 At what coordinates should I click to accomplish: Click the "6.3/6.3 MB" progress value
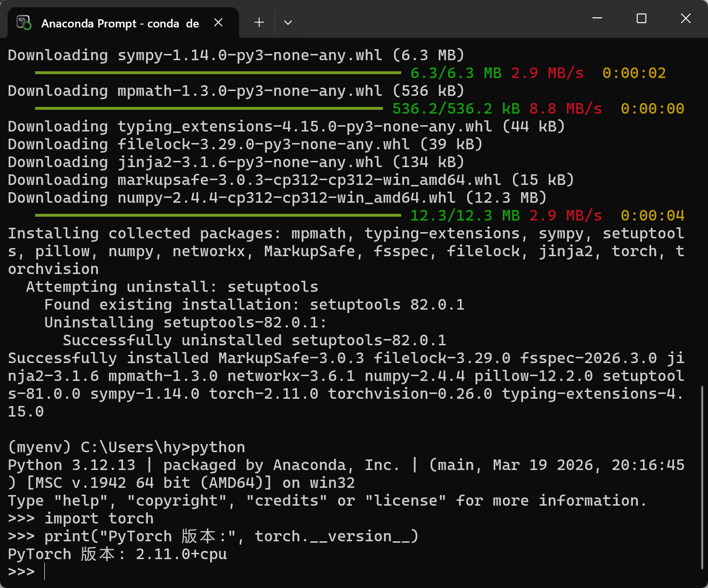(456, 73)
